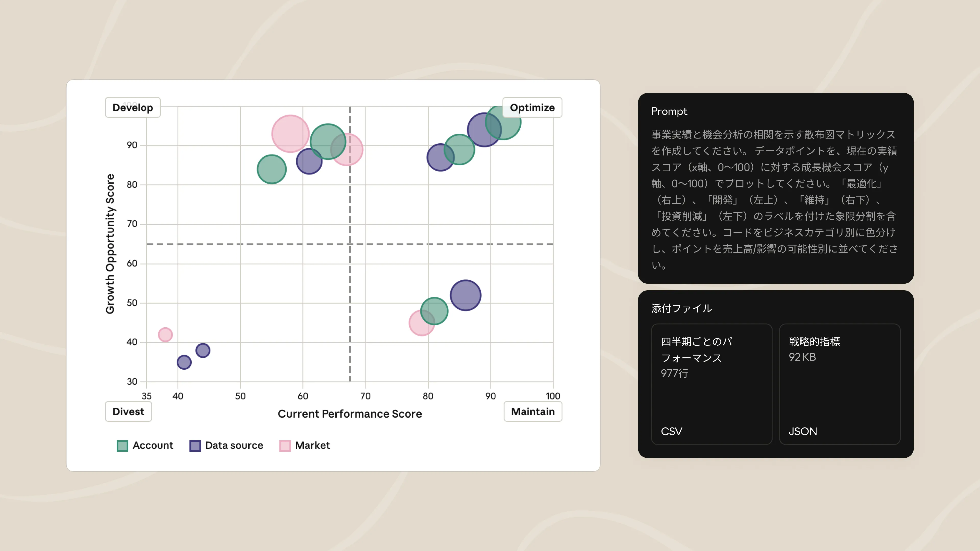Image resolution: width=980 pixels, height=551 pixels.
Task: Click the small pink bubble in the Divest quadrant
Action: coord(165,335)
